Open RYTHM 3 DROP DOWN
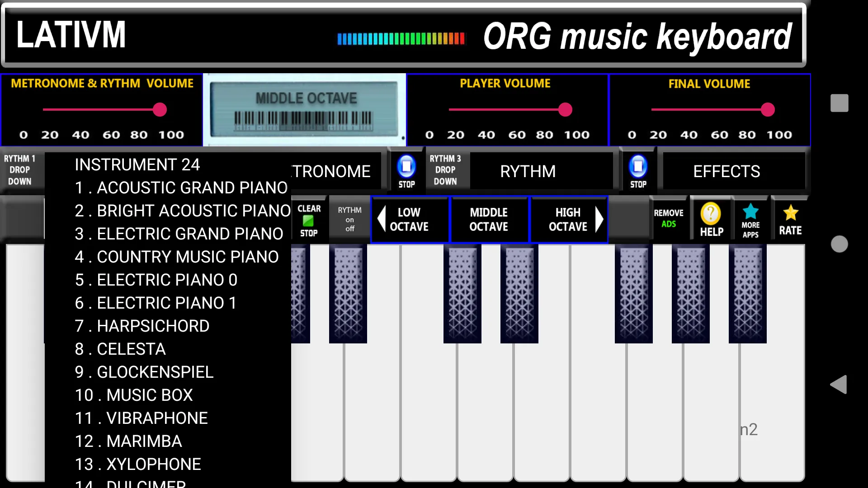The image size is (868, 488). [445, 170]
